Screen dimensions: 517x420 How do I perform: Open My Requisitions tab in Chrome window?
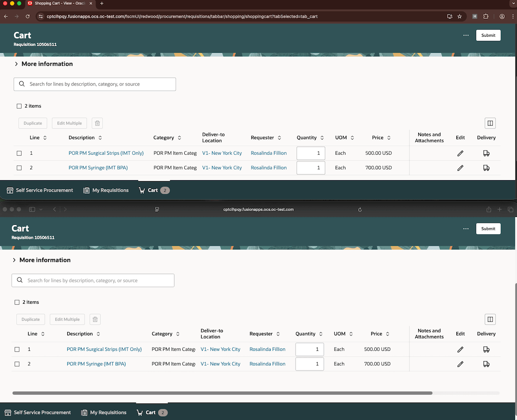tap(106, 190)
